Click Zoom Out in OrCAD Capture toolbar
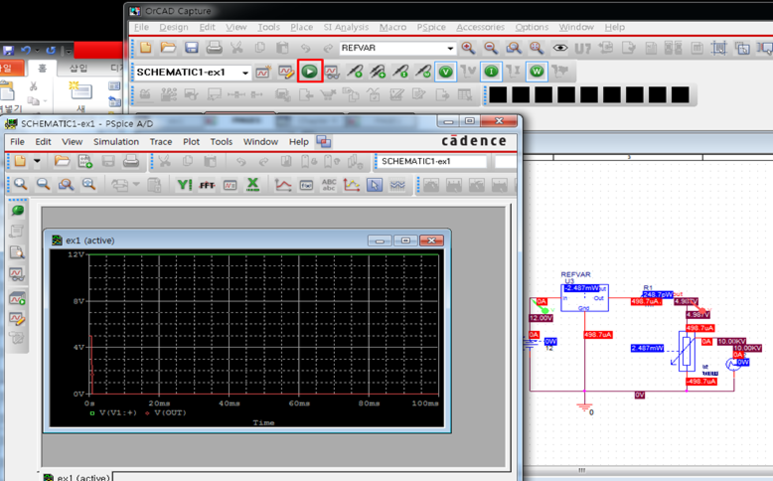The width and height of the screenshot is (773, 481). point(491,48)
